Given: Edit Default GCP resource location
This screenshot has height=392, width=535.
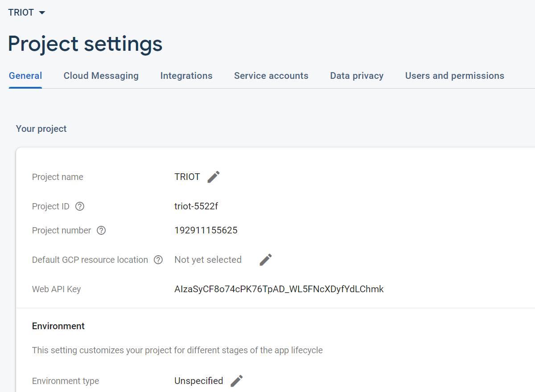Looking at the screenshot, I should point(266,260).
